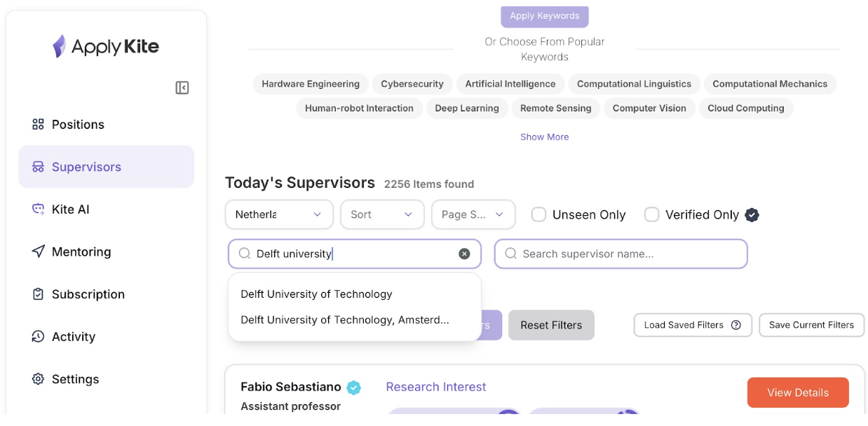
Task: Click the Load Saved Filters help icon
Action: click(736, 325)
